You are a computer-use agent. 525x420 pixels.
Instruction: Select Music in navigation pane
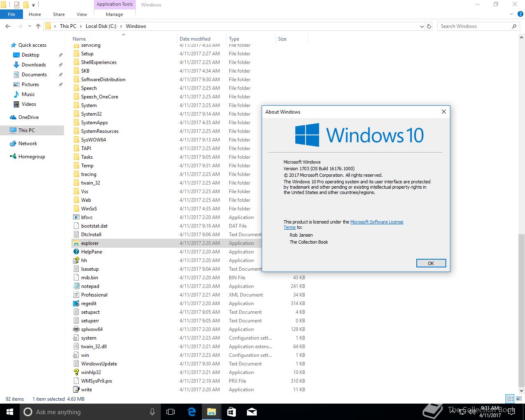[28, 94]
